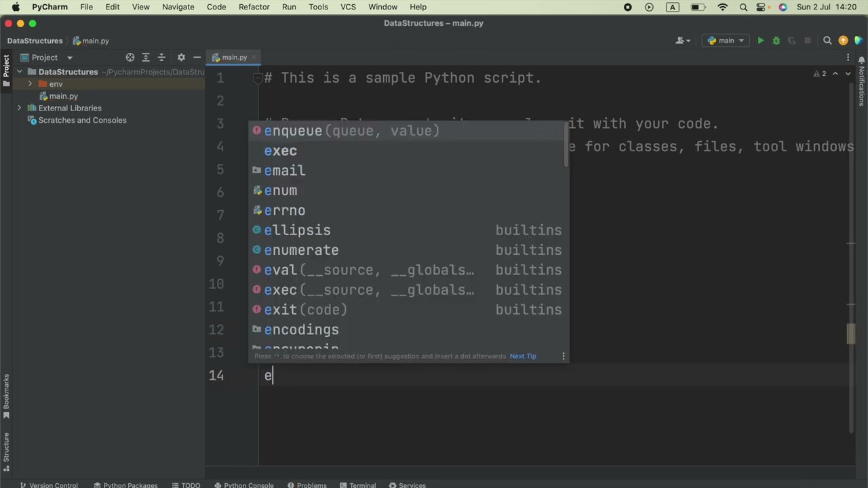Toggle the Project tool window side button
The width and height of the screenshot is (868, 488).
[6, 71]
